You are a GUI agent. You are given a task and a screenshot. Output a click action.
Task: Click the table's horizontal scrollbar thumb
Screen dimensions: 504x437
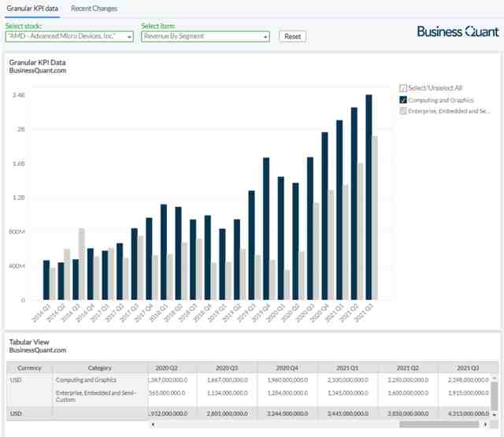point(439,424)
